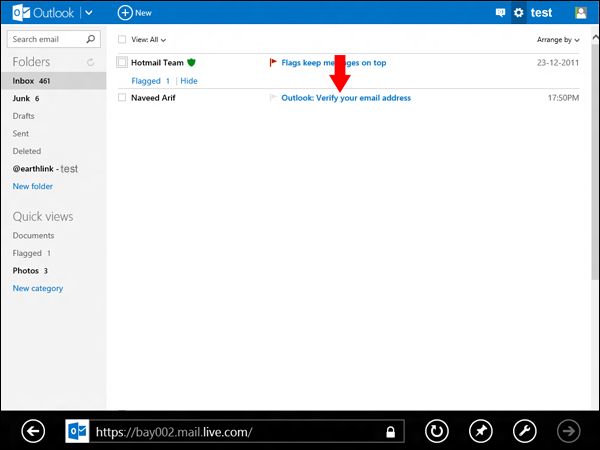
Task: Open the Drafts folder
Action: pos(23,116)
